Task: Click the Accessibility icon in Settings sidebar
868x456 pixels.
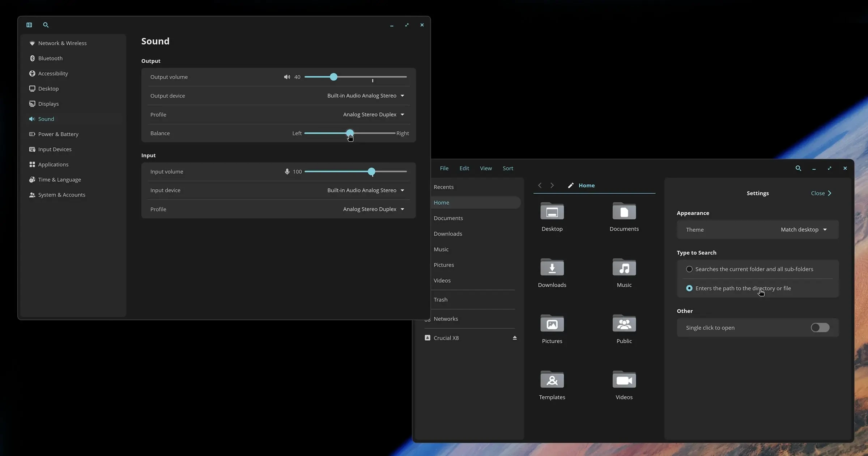Action: click(x=32, y=73)
